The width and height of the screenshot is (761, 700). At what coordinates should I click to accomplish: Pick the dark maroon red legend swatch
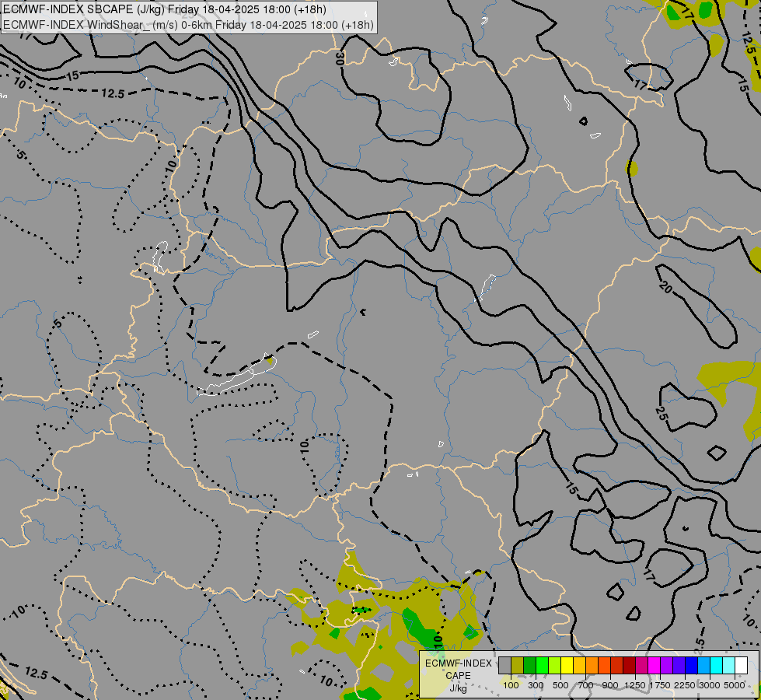tap(630, 666)
